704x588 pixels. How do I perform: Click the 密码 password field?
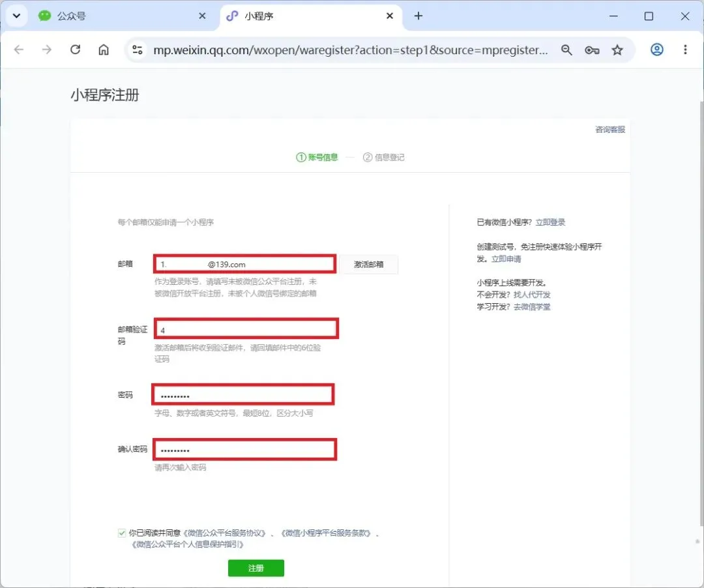tap(243, 395)
